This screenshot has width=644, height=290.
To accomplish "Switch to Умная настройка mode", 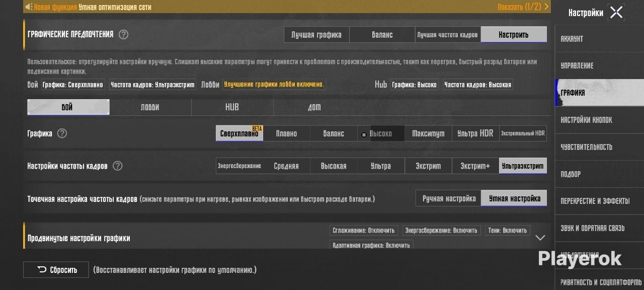I will 514,198.
